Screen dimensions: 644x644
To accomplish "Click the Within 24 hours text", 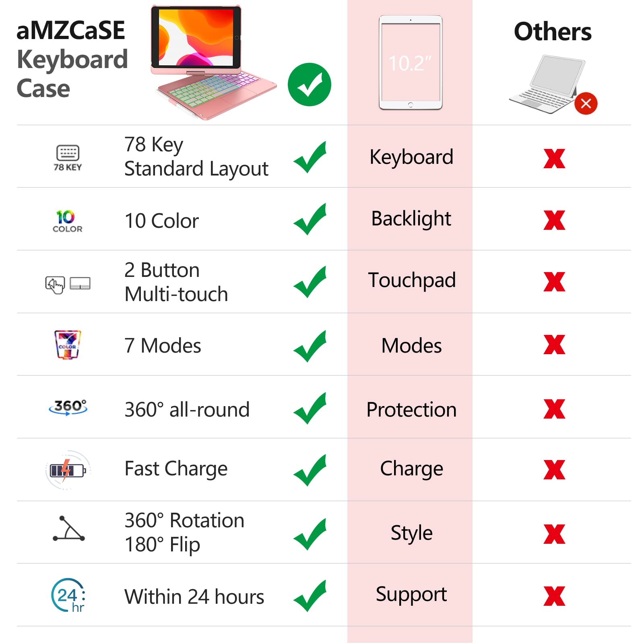I will point(194,597).
